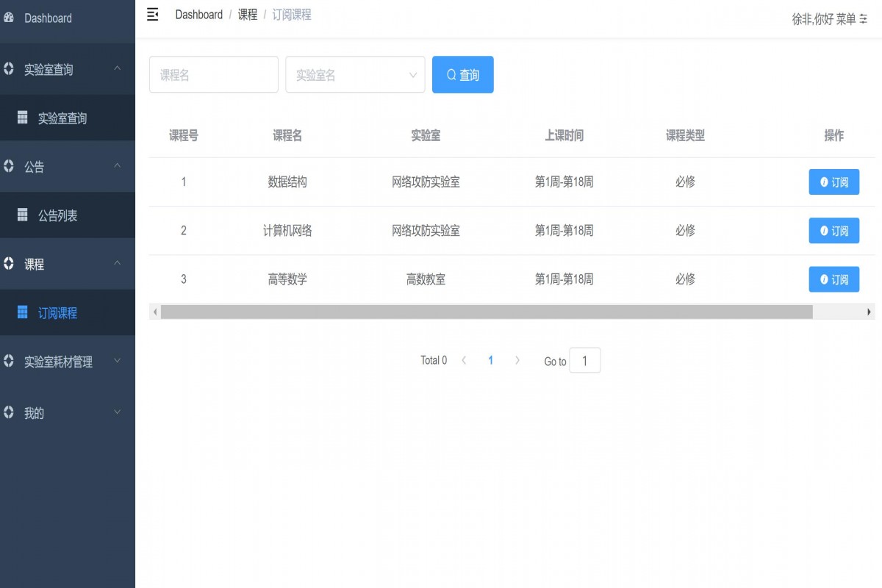Click the magnifier icon inside the 查询 button
This screenshot has width=882, height=588.
click(451, 74)
